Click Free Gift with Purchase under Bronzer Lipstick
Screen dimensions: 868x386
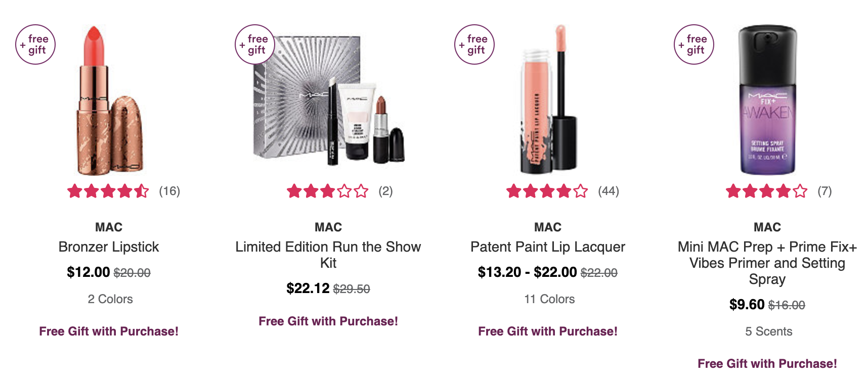coord(109,331)
